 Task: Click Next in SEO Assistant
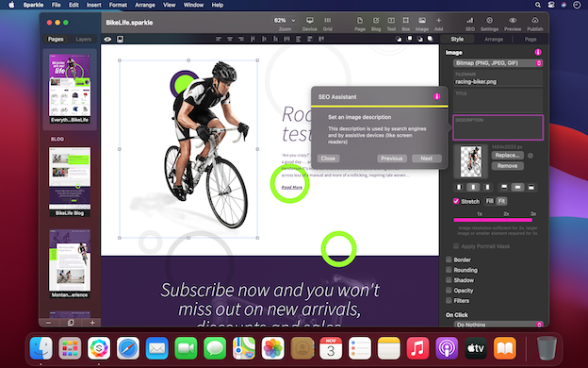[426, 159]
